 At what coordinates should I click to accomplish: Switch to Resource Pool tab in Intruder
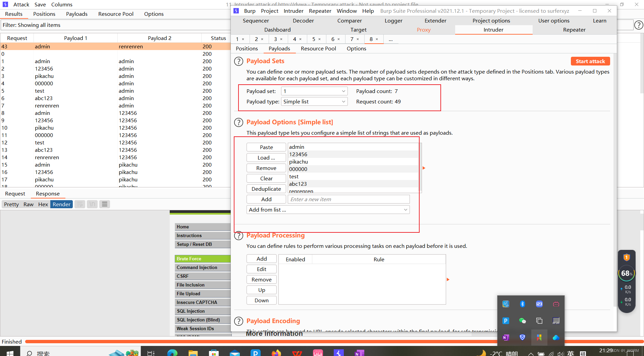click(x=318, y=49)
